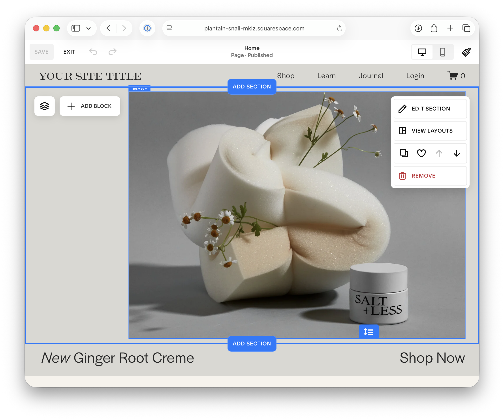Move section down with arrow icon
The height and width of the screenshot is (420, 504).
pos(457,153)
